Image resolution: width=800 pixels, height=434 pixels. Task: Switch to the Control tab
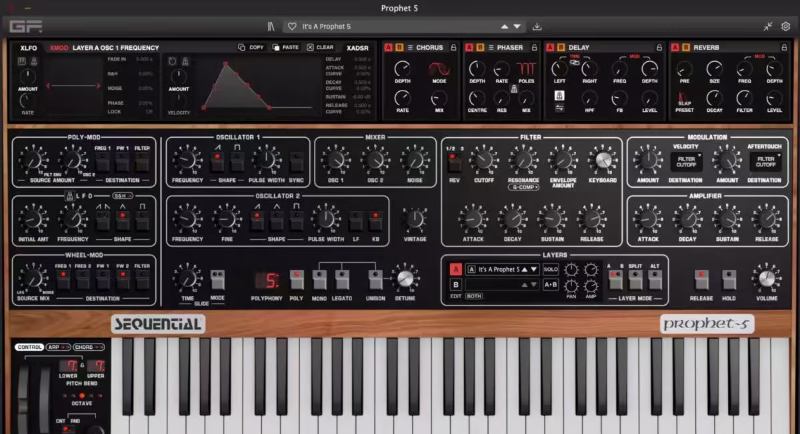coord(29,347)
